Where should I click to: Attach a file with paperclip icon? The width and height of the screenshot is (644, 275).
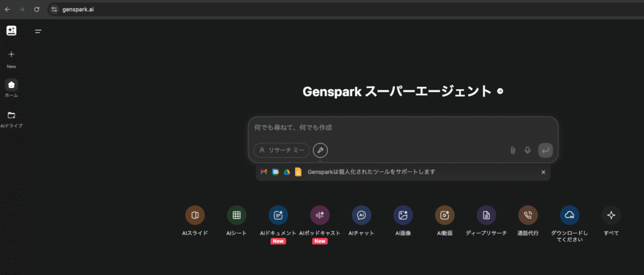(513, 151)
